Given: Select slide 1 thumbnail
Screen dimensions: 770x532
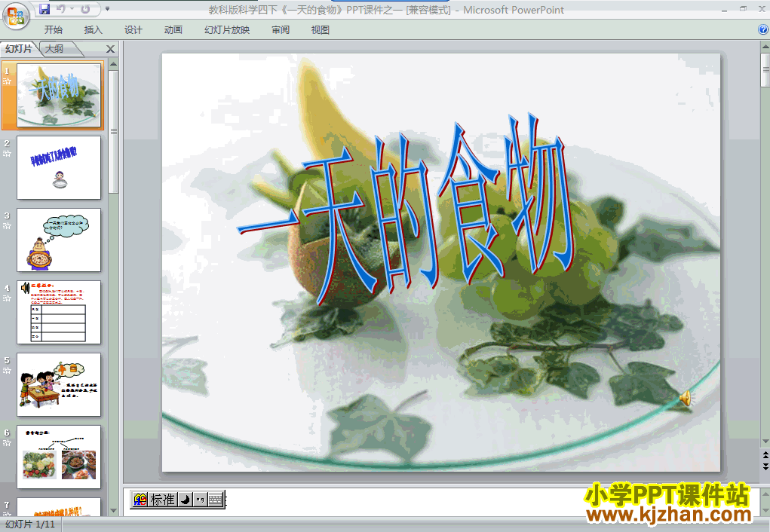Looking at the screenshot, I should point(59,95).
